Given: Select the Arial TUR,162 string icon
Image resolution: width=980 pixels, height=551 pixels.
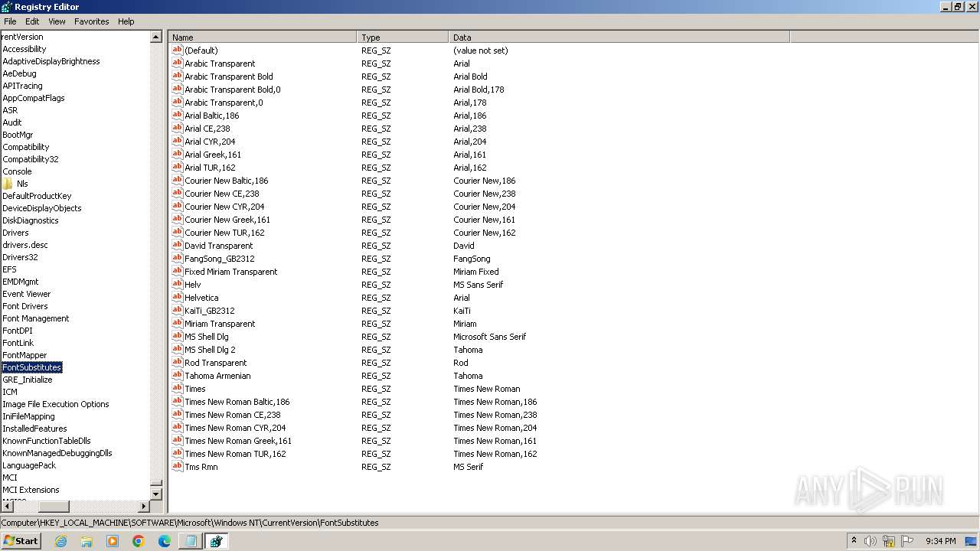Looking at the screenshot, I should pyautogui.click(x=177, y=168).
